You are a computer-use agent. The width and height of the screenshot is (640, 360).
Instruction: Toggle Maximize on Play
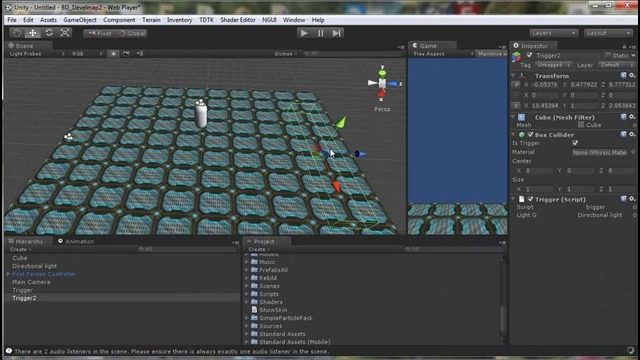pos(491,54)
